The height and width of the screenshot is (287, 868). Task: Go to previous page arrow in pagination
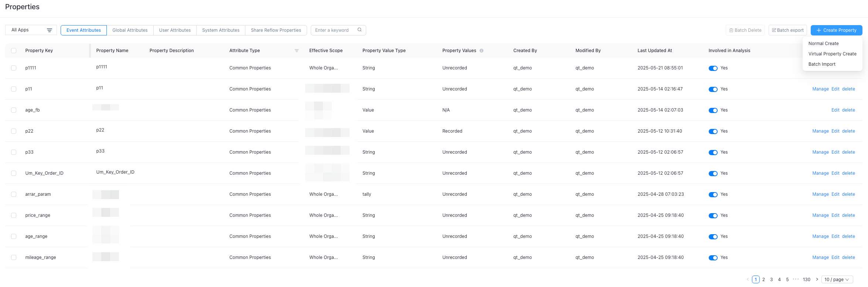coord(748,280)
